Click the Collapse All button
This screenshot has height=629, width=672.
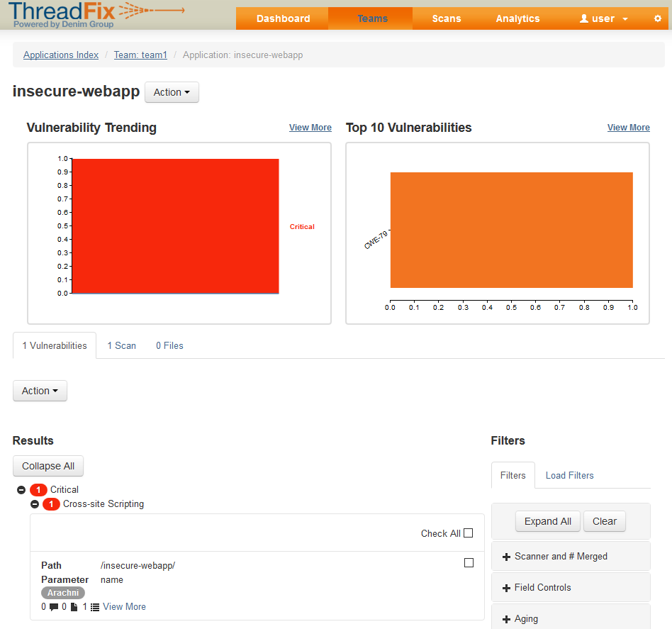click(48, 466)
